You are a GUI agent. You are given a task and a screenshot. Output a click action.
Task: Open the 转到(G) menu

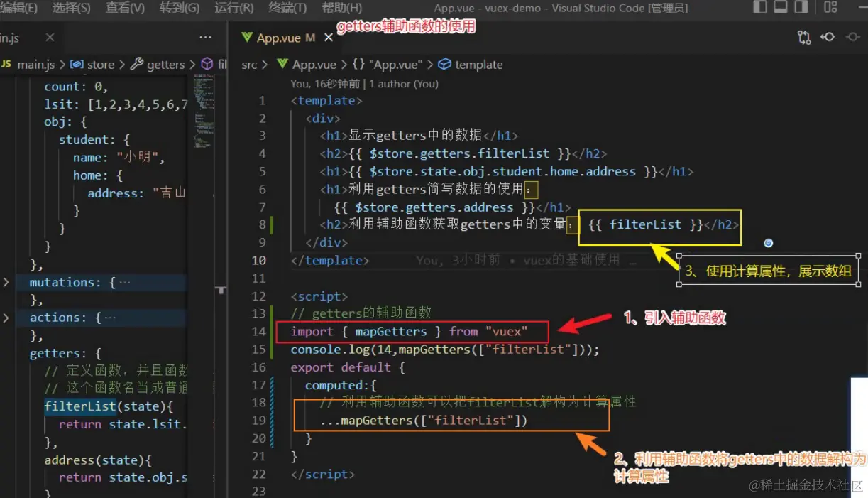point(180,8)
